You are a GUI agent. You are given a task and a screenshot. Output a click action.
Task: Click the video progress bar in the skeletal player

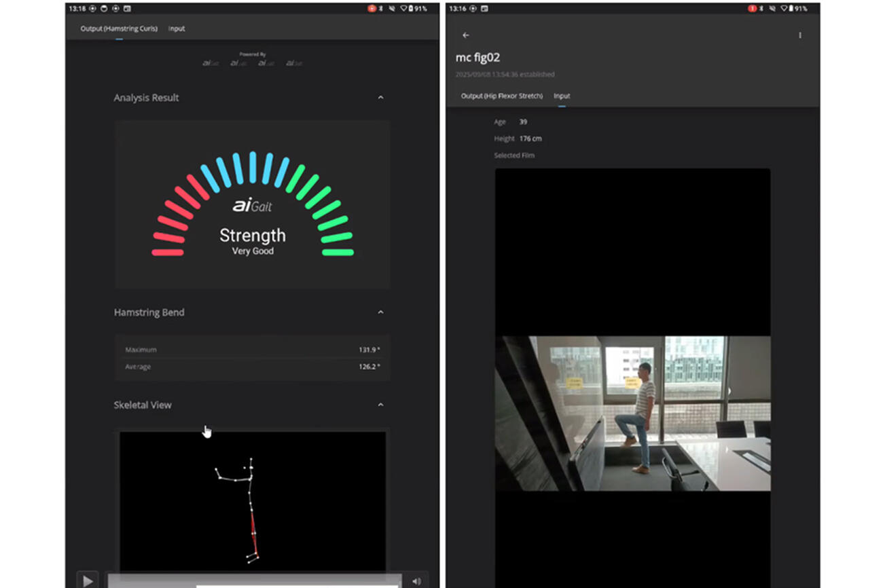coord(254,581)
